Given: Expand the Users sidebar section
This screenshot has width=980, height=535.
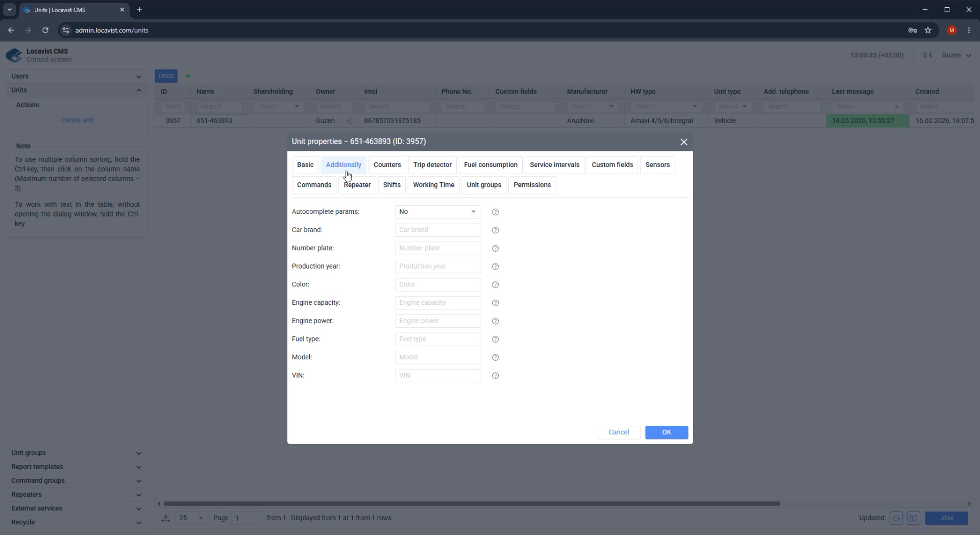Looking at the screenshot, I should 77,76.
